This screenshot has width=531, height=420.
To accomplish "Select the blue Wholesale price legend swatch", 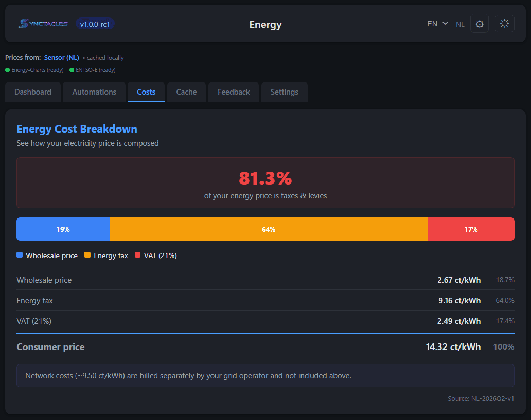I will pyautogui.click(x=19, y=254).
